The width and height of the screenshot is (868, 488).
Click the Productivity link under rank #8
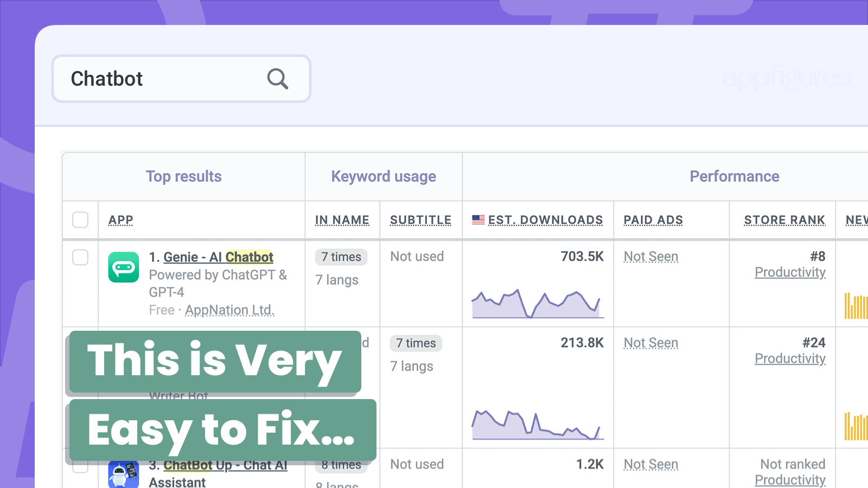click(790, 272)
